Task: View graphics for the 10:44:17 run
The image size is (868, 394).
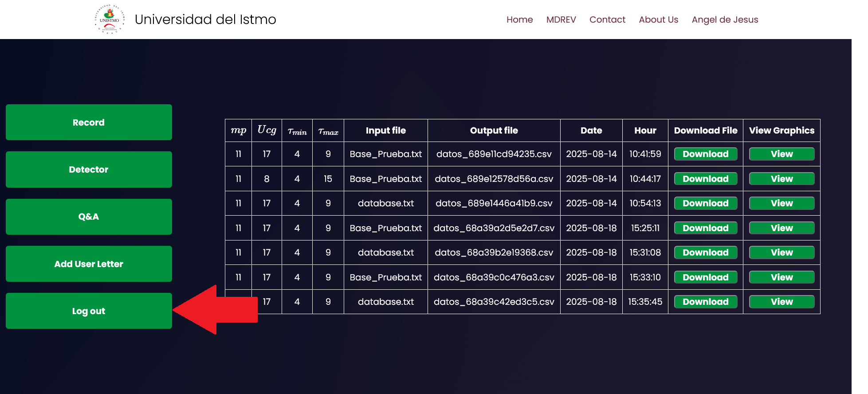Action: click(x=782, y=179)
